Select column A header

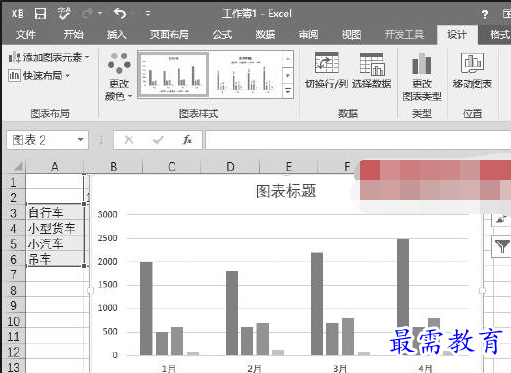click(x=55, y=166)
